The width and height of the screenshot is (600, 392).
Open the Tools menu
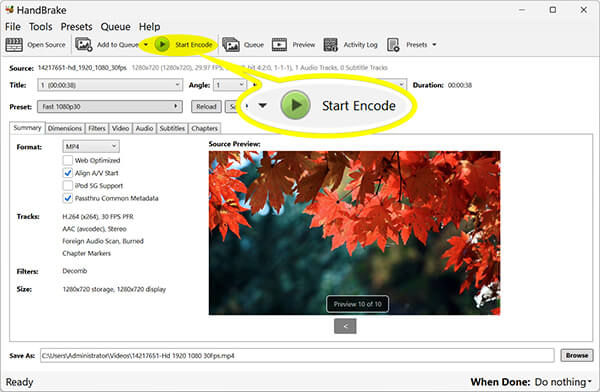pos(41,27)
